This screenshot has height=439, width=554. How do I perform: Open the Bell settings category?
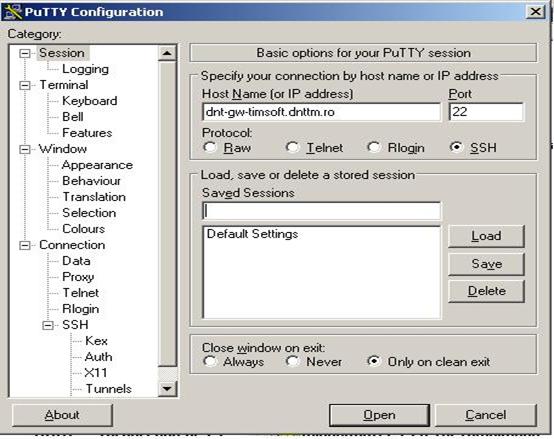73,117
